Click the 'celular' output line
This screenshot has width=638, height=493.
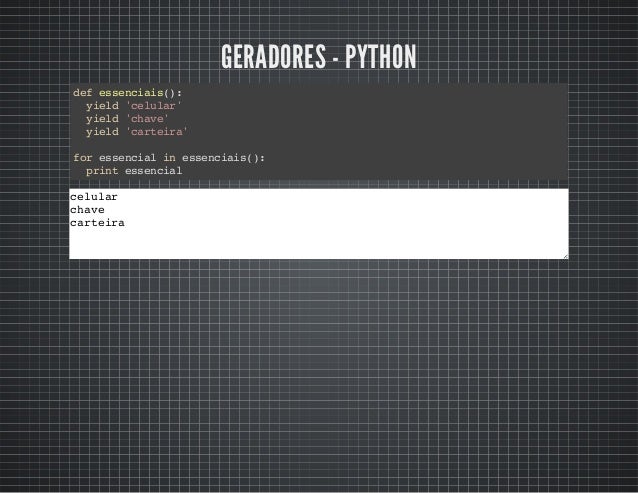coord(94,197)
